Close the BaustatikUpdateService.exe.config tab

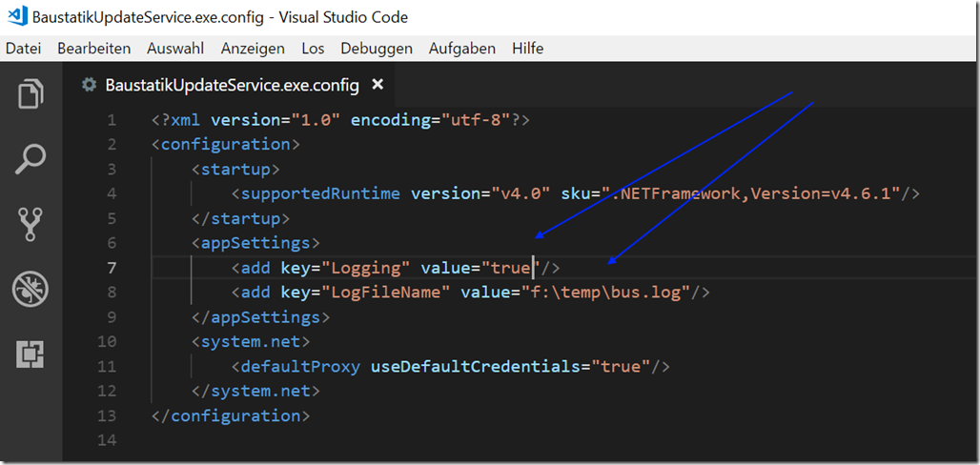(377, 85)
